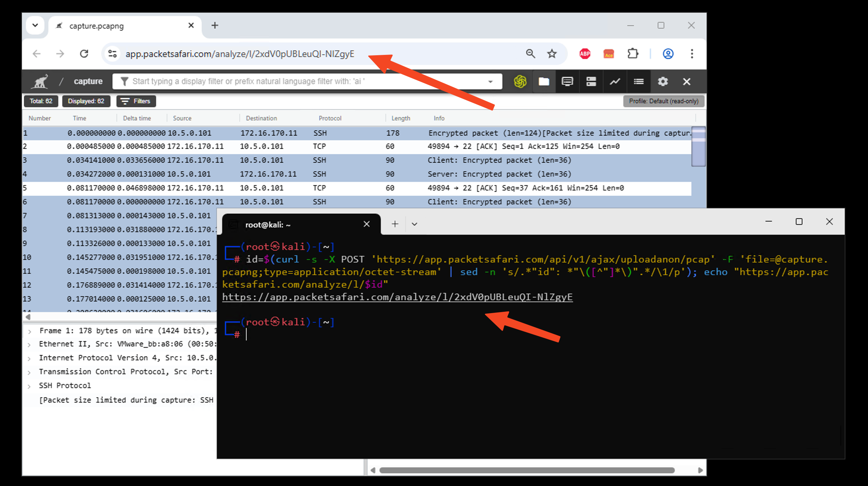Click the filter funnel icon
868x486 pixels.
tap(124, 81)
